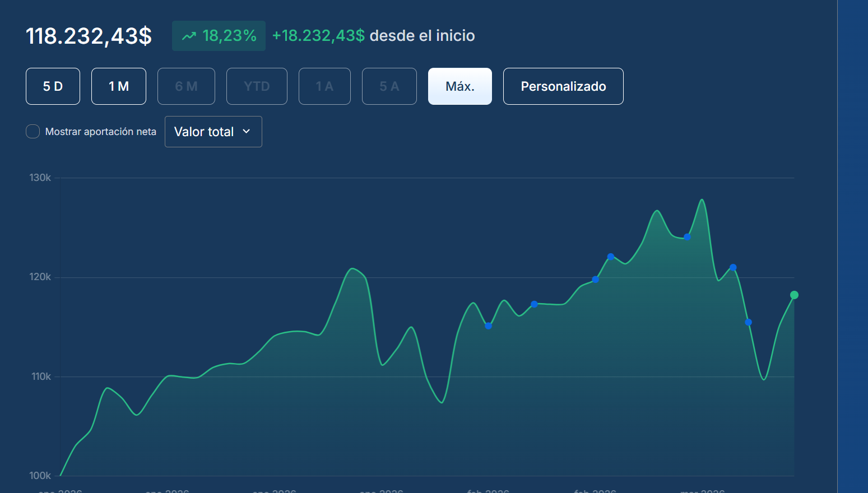Select the 5 D time range
868x493 pixels.
pos(53,86)
